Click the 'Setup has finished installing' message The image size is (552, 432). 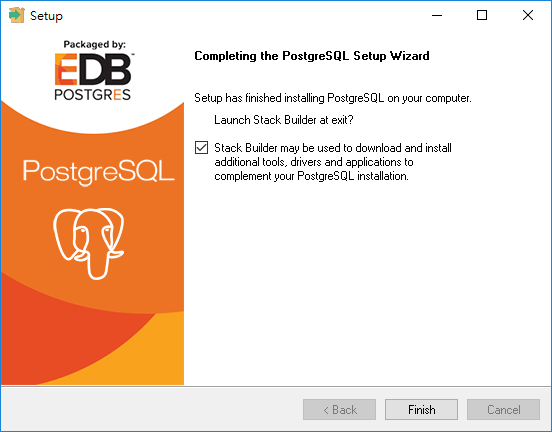point(333,98)
